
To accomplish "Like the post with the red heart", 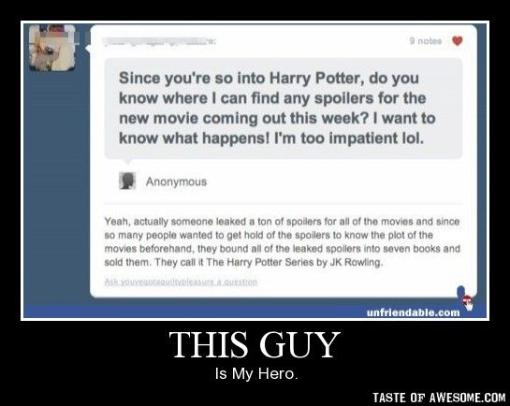I will coord(457,41).
